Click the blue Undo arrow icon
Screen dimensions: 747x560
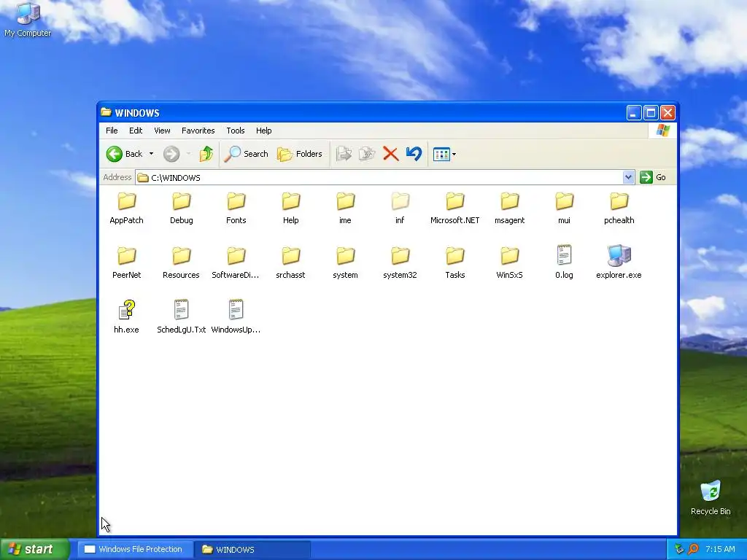(414, 154)
